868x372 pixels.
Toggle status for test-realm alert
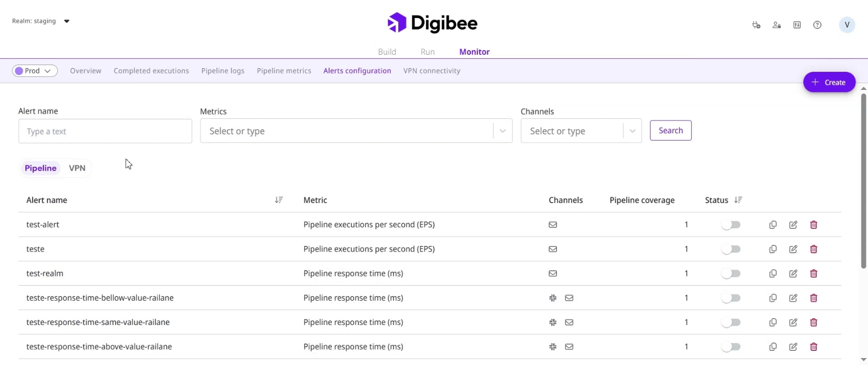(731, 273)
